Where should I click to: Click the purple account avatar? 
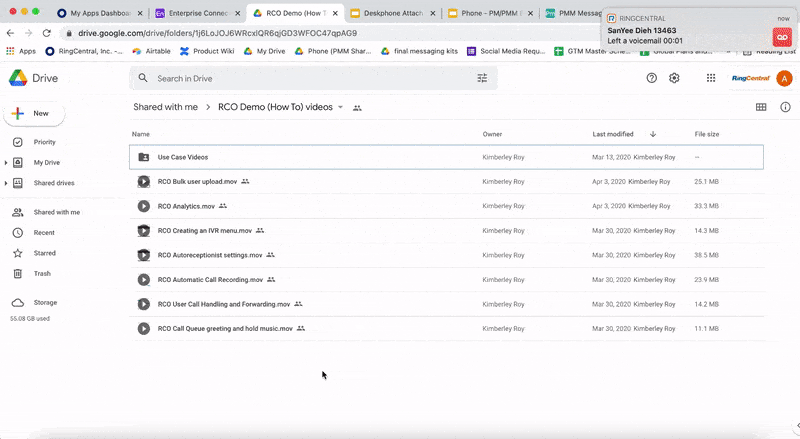click(x=784, y=78)
